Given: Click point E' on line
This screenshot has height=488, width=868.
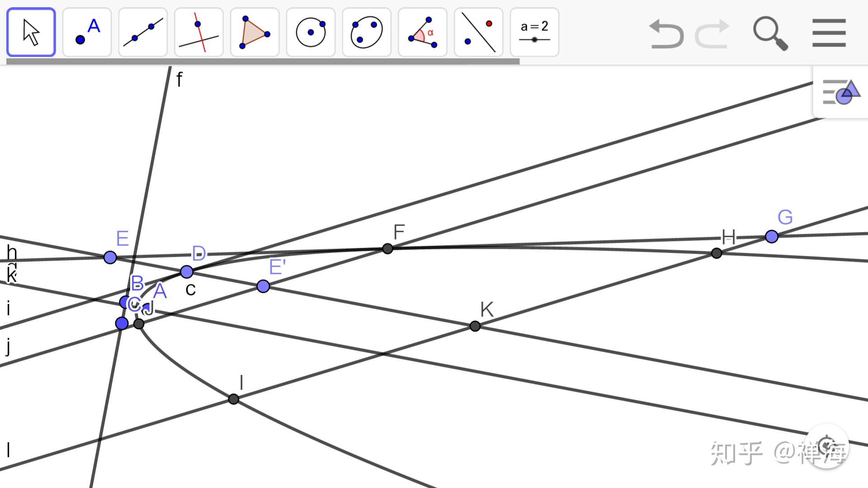Looking at the screenshot, I should point(263,286).
